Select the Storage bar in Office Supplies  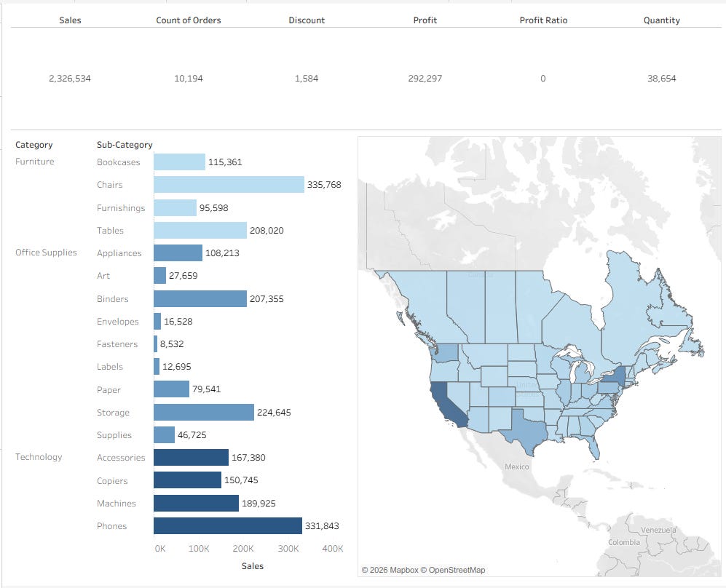[204, 412]
